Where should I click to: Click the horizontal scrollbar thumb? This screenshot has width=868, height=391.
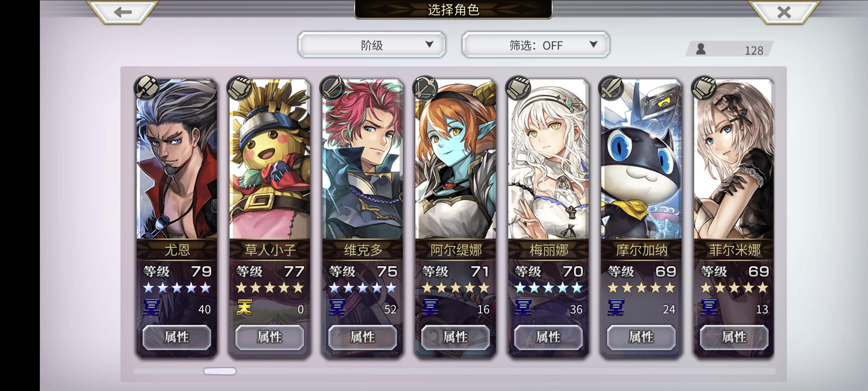[x=220, y=371]
